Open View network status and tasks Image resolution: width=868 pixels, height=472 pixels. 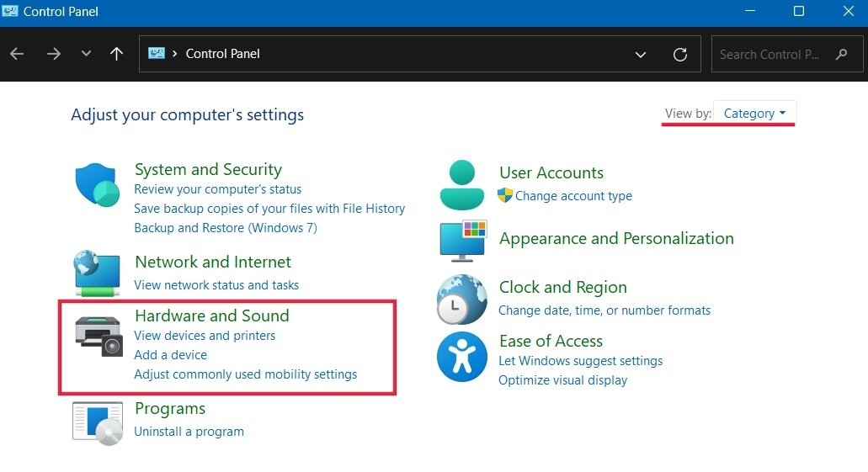[216, 285]
